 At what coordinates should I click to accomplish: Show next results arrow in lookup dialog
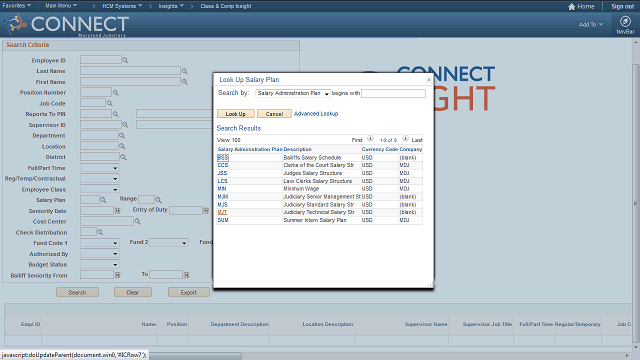pos(405,139)
